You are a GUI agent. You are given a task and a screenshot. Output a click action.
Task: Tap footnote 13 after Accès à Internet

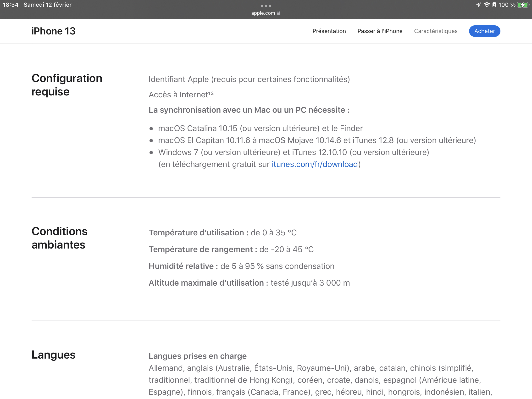point(211,93)
